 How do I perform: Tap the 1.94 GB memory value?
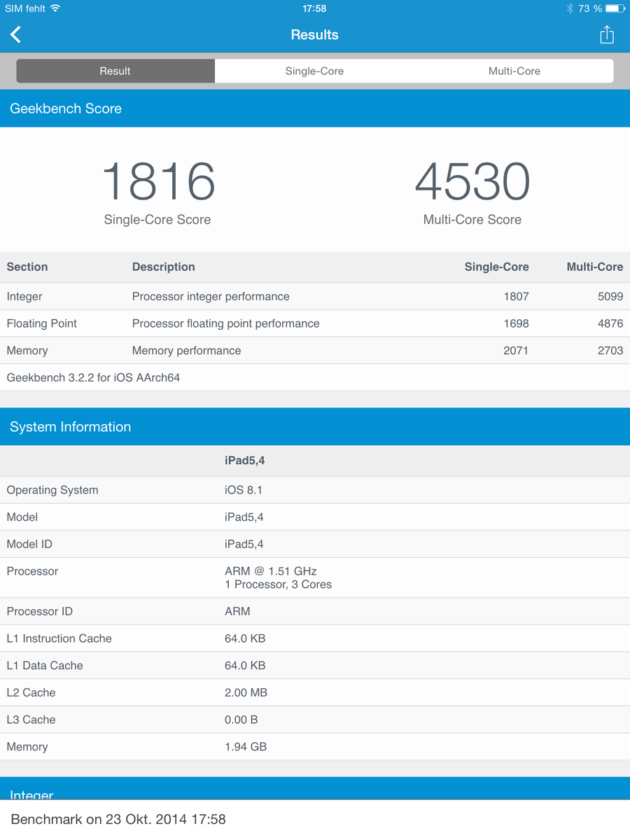tap(246, 747)
